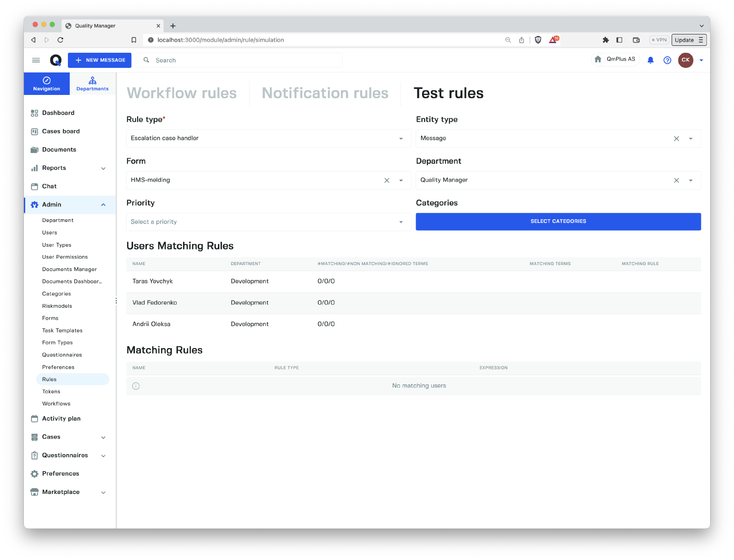Screen dimensions: 734x560
Task: Switch to the Workflow rules tab
Action: tap(182, 93)
